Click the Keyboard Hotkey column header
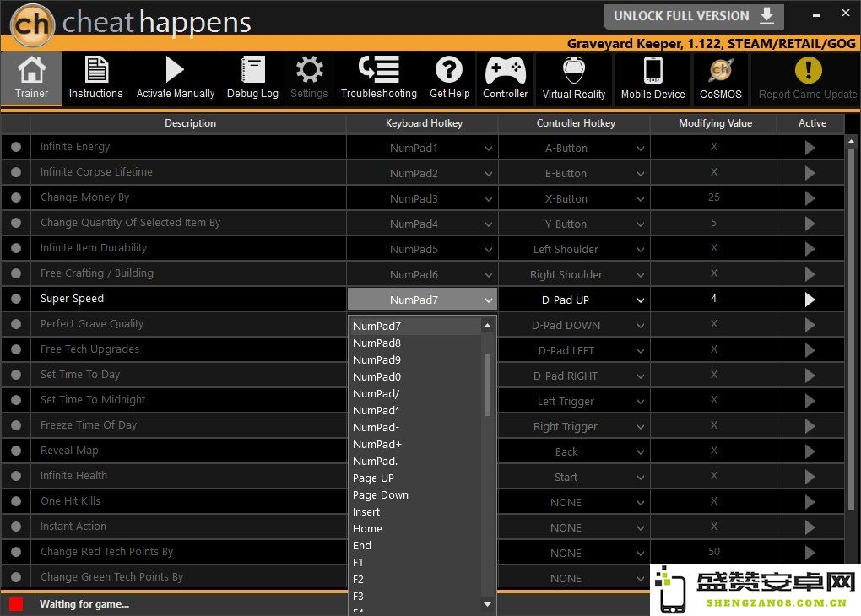861x616 pixels. [x=424, y=123]
